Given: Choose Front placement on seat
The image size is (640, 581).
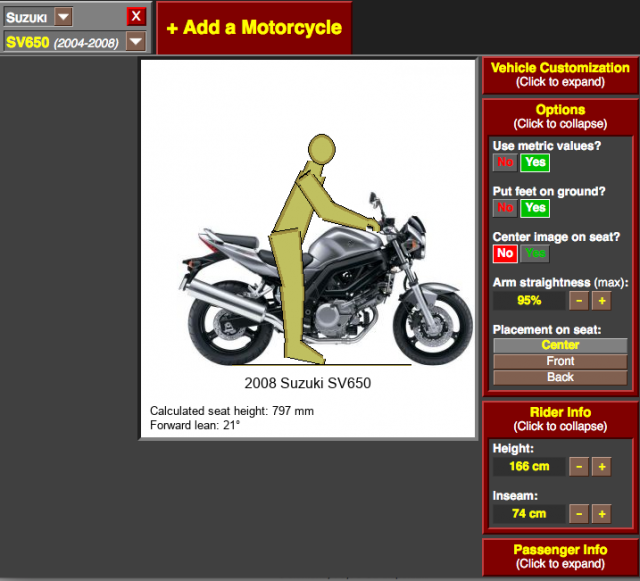Looking at the screenshot, I should click(x=560, y=361).
